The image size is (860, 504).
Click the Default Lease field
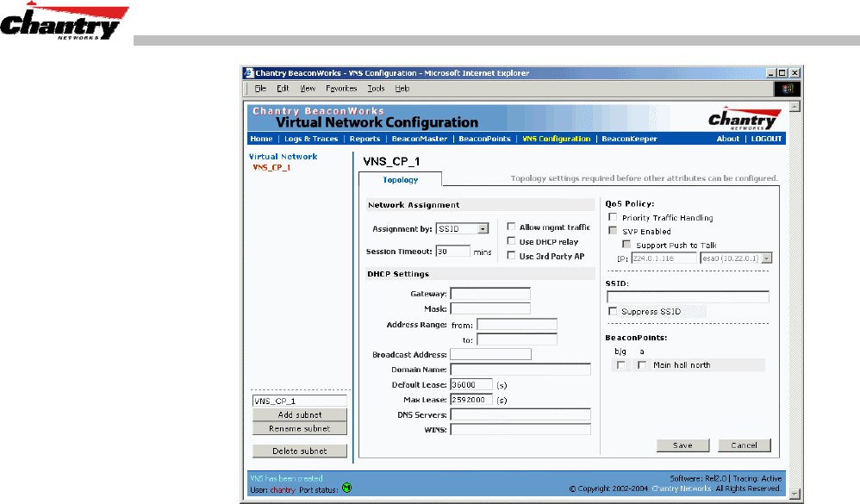[x=471, y=384]
